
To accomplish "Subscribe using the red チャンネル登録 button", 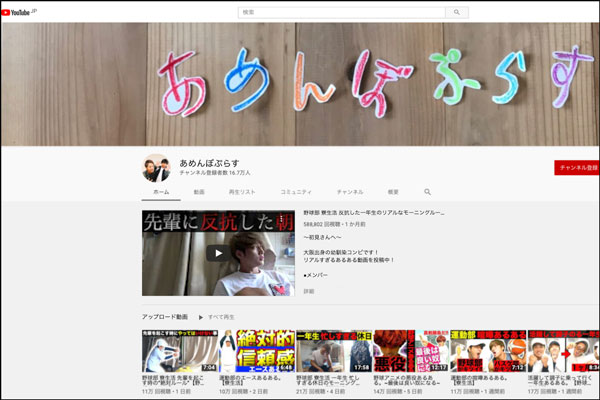I will click(x=578, y=167).
